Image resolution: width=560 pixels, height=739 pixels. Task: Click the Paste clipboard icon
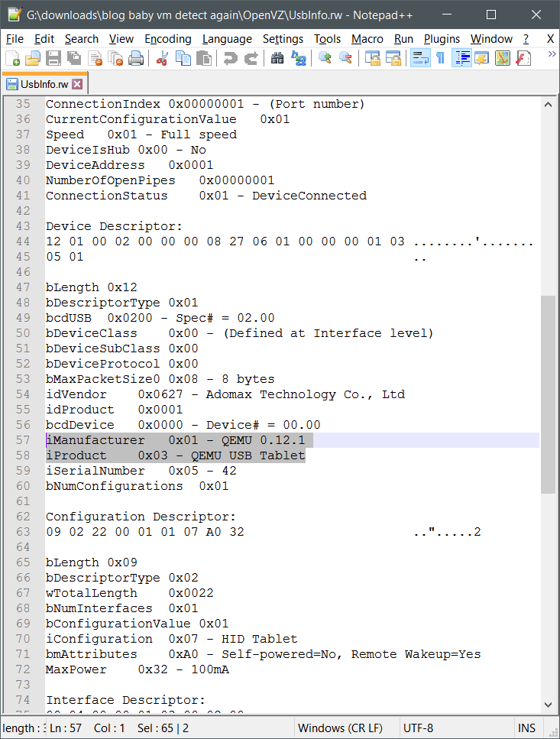(x=203, y=58)
